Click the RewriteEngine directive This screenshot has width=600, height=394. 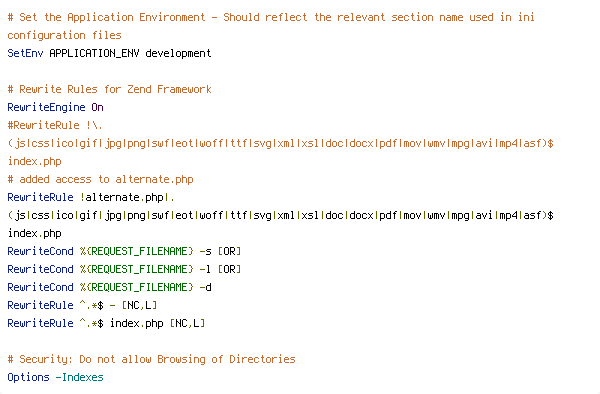(46, 107)
